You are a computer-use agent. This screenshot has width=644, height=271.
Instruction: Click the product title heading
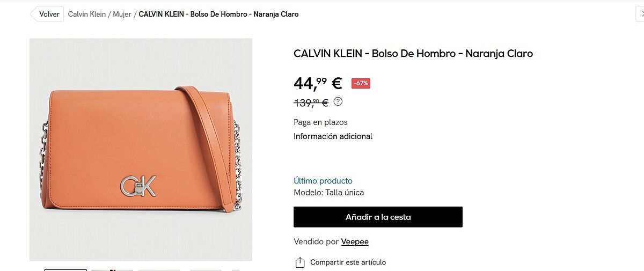click(x=413, y=54)
